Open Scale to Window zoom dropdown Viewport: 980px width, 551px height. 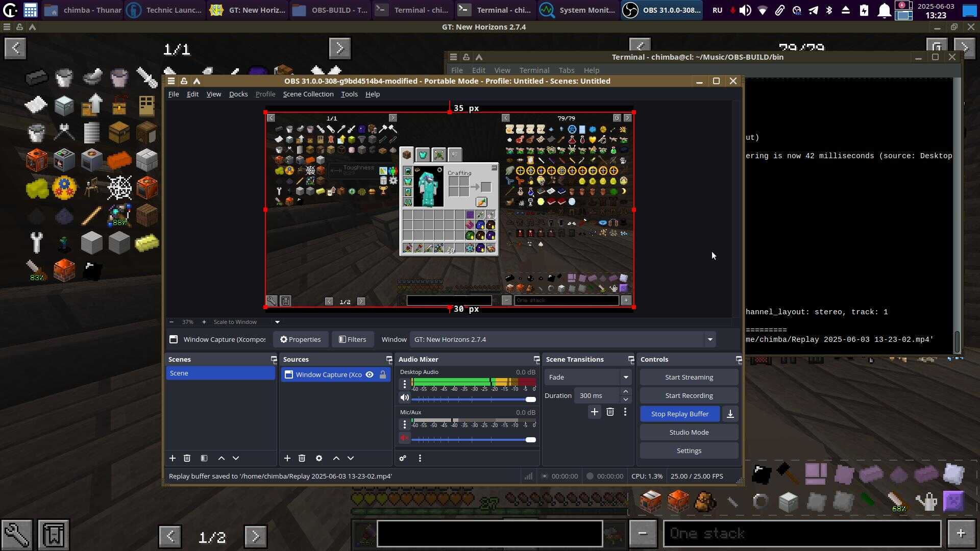277,322
